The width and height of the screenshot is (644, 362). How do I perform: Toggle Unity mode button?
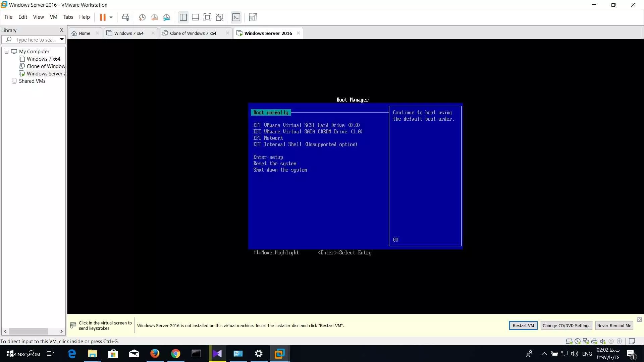point(220,17)
